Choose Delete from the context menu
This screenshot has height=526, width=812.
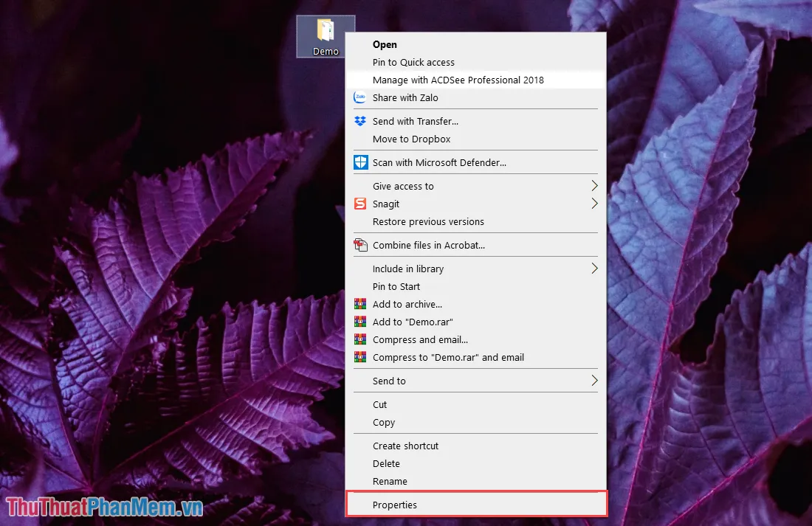[x=386, y=463]
